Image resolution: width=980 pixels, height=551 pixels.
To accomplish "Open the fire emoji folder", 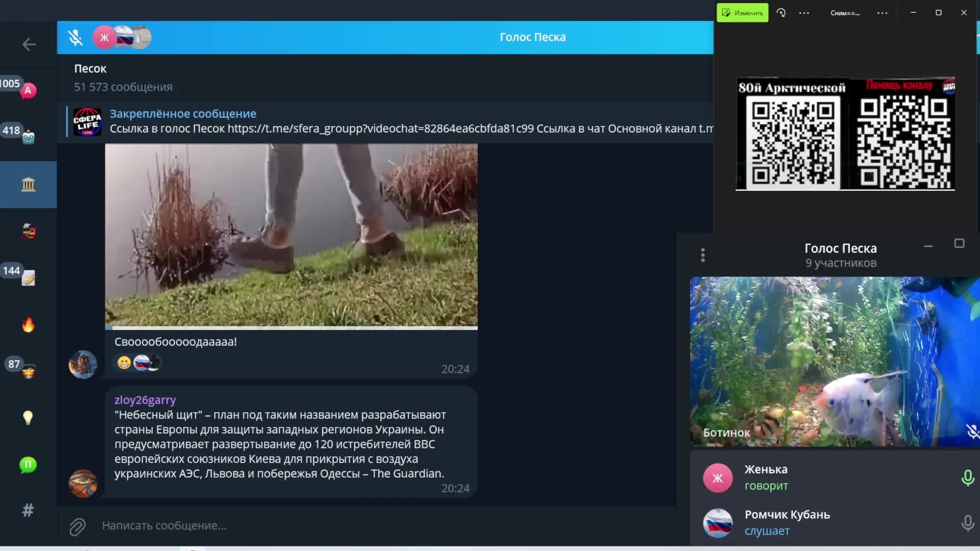I will (x=28, y=325).
